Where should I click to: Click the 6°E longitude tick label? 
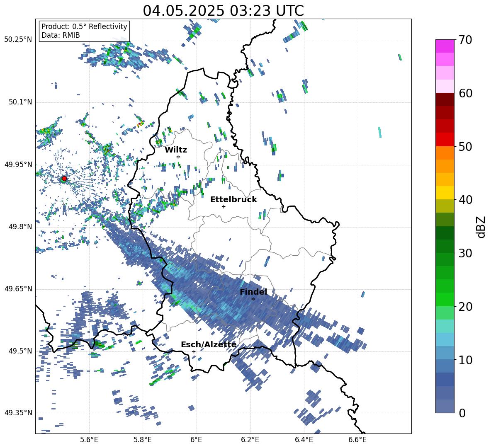[x=196, y=440]
